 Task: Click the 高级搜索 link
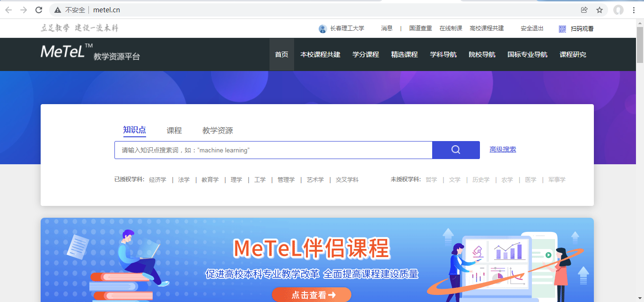[x=503, y=150]
